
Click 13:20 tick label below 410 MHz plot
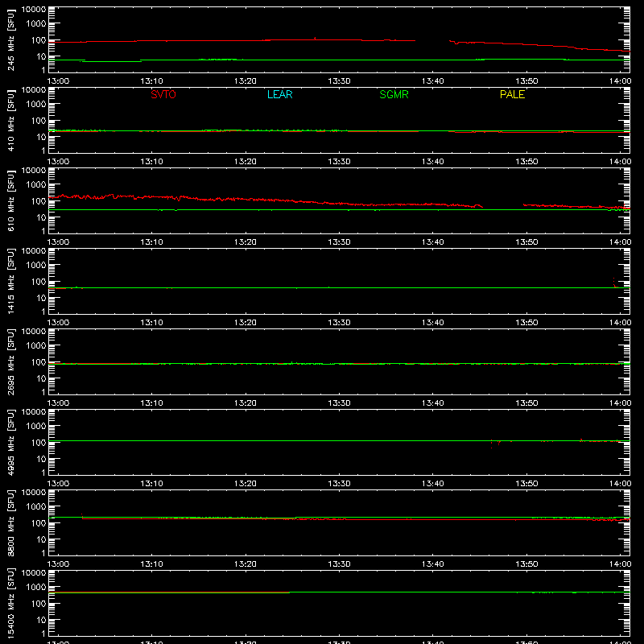pyautogui.click(x=246, y=162)
